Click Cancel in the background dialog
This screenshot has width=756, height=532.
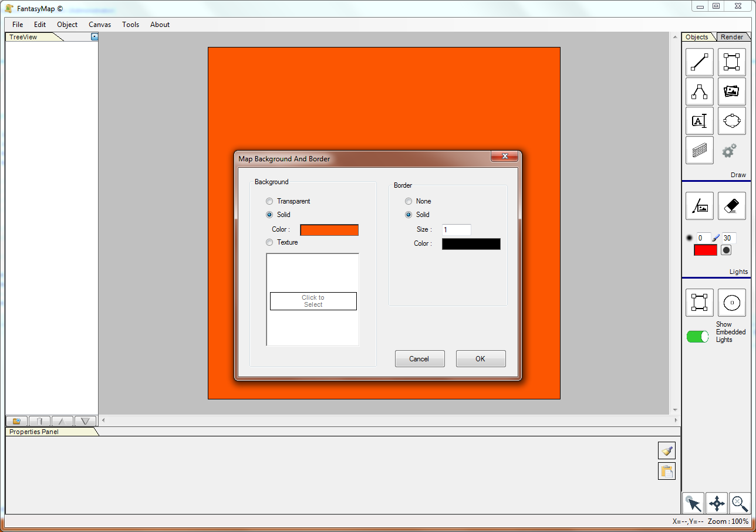420,359
